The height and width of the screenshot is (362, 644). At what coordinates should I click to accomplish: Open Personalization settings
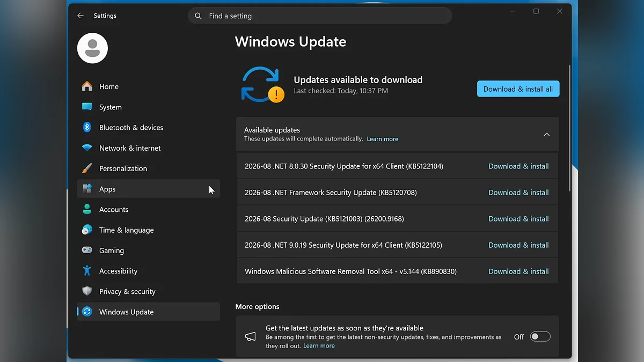[x=148, y=168]
